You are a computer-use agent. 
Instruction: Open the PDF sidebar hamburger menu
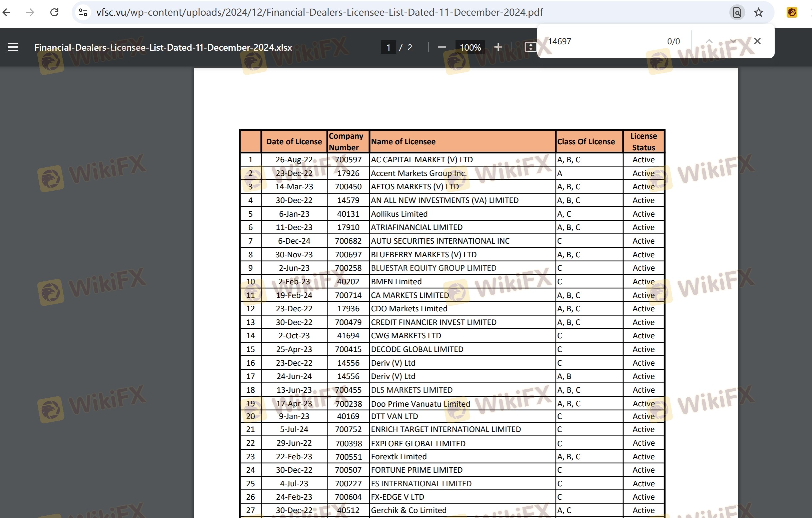pos(13,47)
